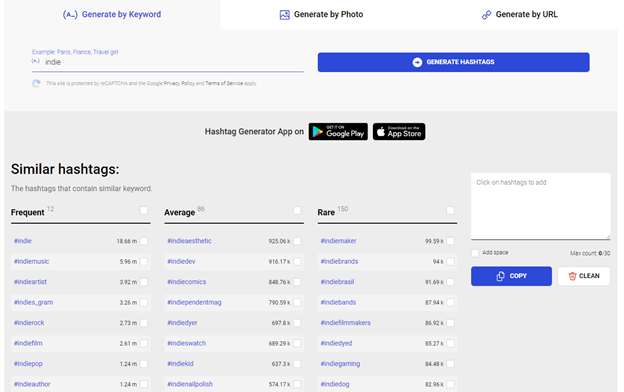Check the #indiedev hashtag box
Screen dimensions: 624x392
pos(297,261)
